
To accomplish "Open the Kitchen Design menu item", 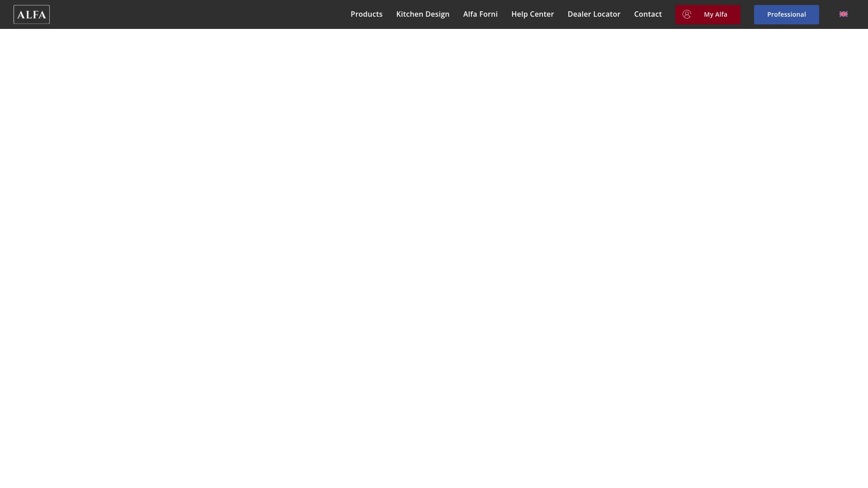I will click(423, 14).
